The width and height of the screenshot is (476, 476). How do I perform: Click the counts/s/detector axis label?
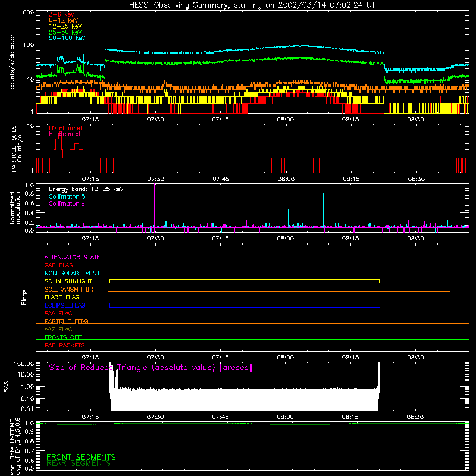[x=12, y=62]
